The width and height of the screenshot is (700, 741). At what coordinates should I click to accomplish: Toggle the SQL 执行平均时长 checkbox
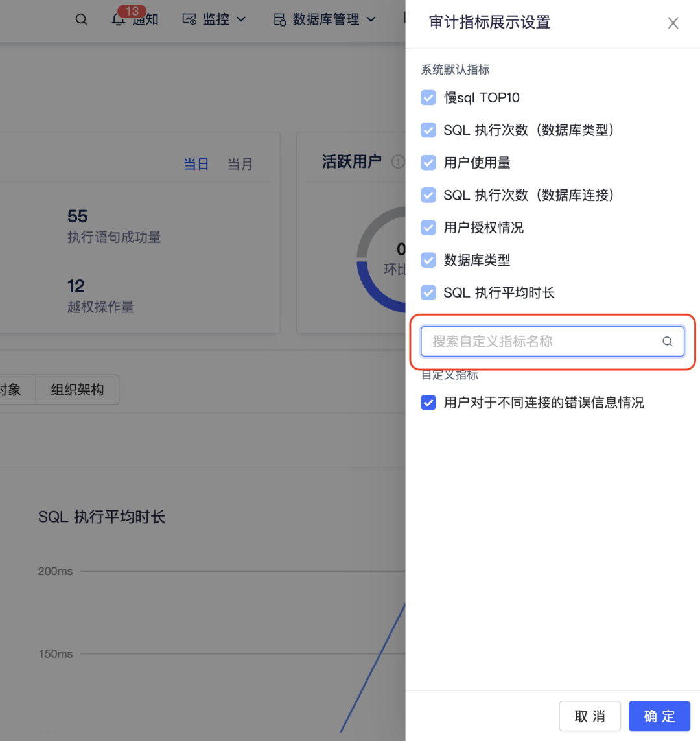[428, 292]
